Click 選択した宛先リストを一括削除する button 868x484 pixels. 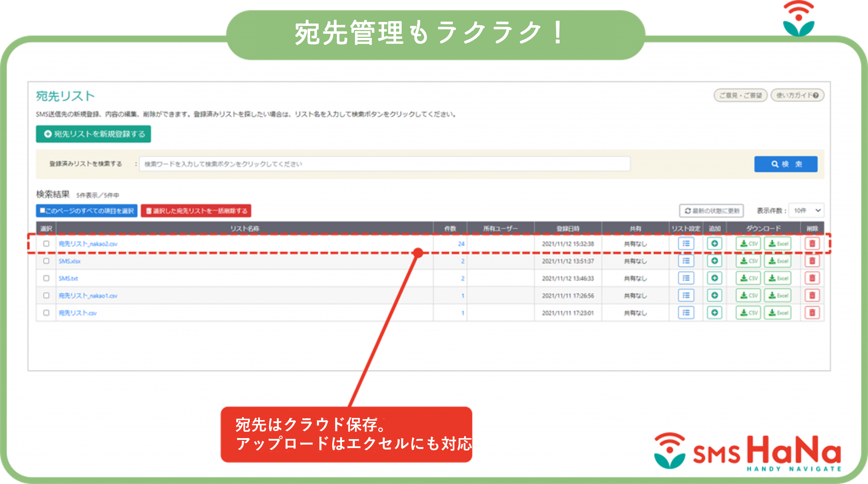tap(196, 211)
